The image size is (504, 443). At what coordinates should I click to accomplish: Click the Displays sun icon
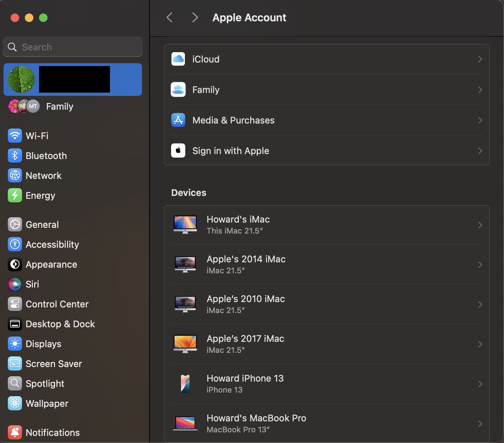point(15,344)
